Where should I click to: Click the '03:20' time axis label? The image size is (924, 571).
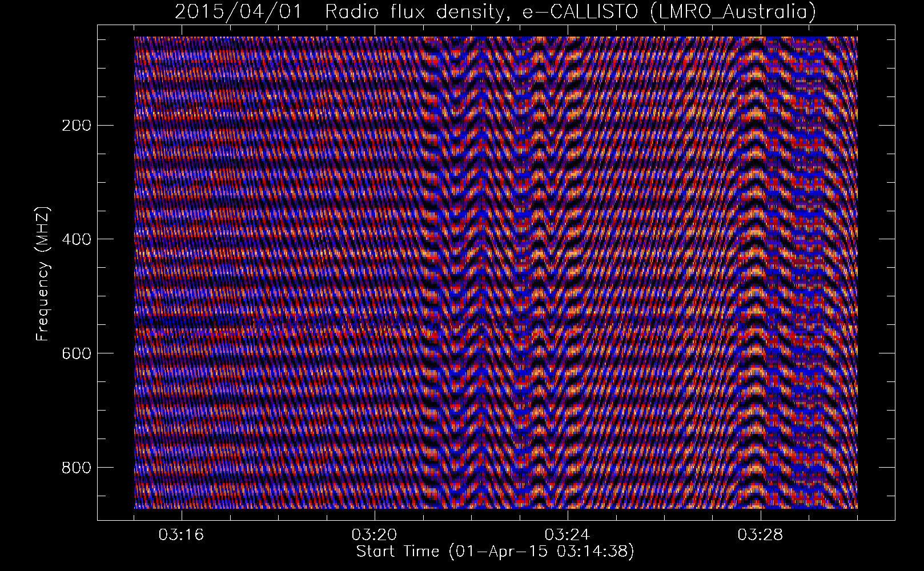[x=375, y=535]
